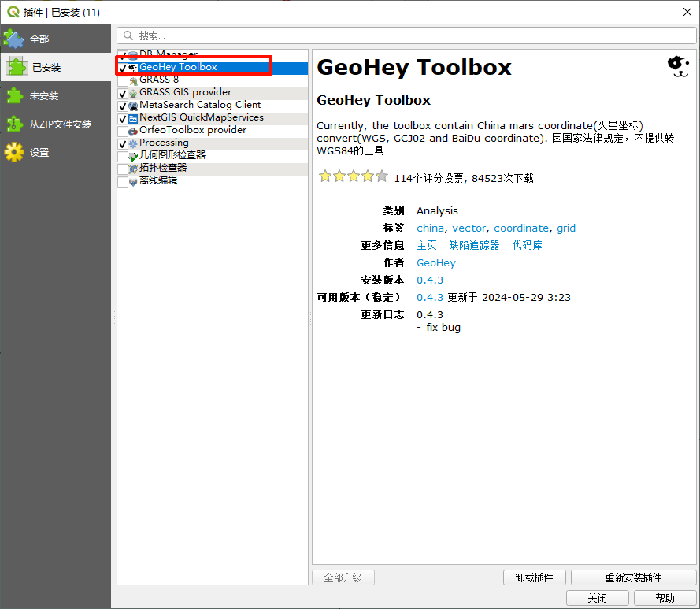This screenshot has width=700, height=609.
Task: Click the 卸载插件 button
Action: [x=535, y=577]
